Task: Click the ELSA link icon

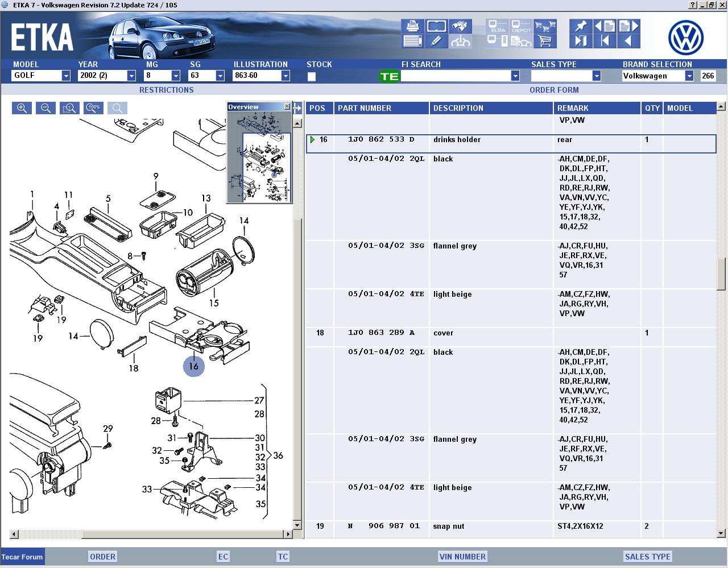Action: 498,26
